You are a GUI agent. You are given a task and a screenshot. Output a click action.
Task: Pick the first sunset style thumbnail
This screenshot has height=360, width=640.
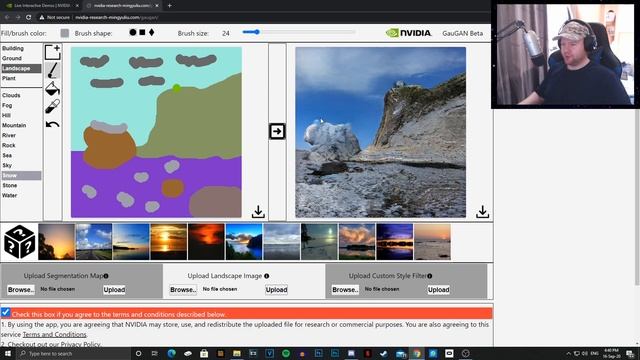[56, 242]
